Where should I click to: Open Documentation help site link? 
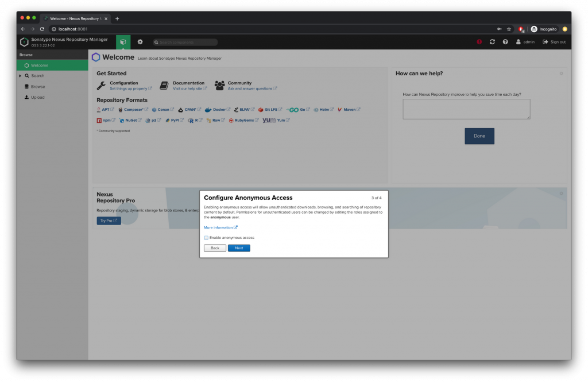189,88
